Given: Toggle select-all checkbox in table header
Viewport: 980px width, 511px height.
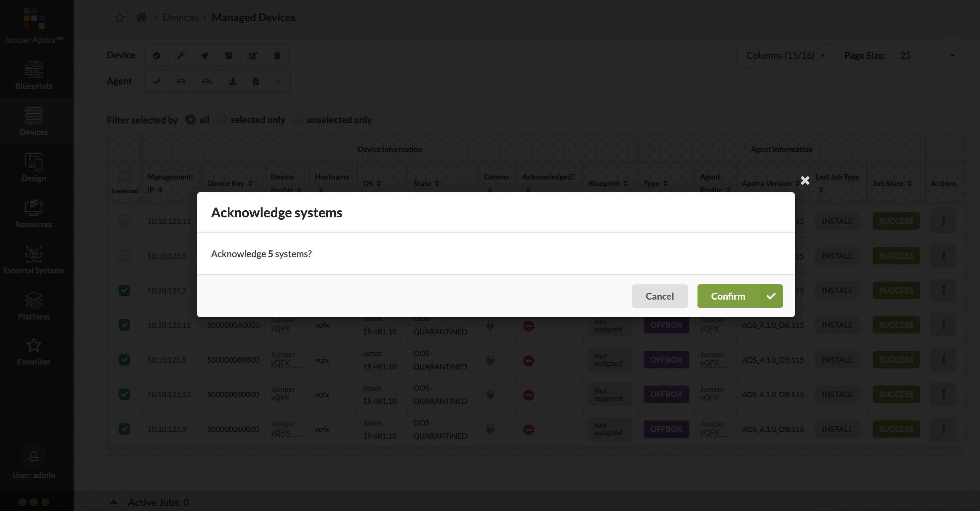Looking at the screenshot, I should (x=124, y=176).
